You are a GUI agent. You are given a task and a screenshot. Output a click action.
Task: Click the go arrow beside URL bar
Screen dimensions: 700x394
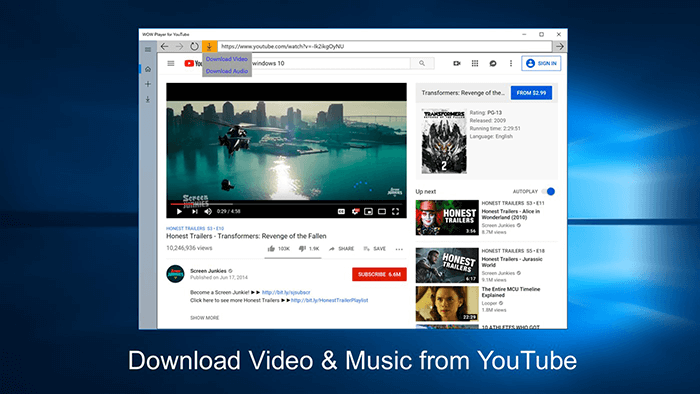tap(560, 46)
